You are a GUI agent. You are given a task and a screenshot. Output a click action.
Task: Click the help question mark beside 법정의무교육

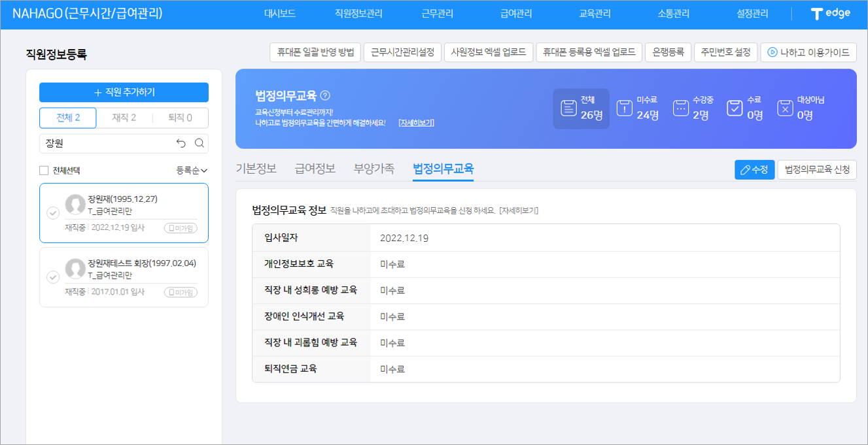326,95
